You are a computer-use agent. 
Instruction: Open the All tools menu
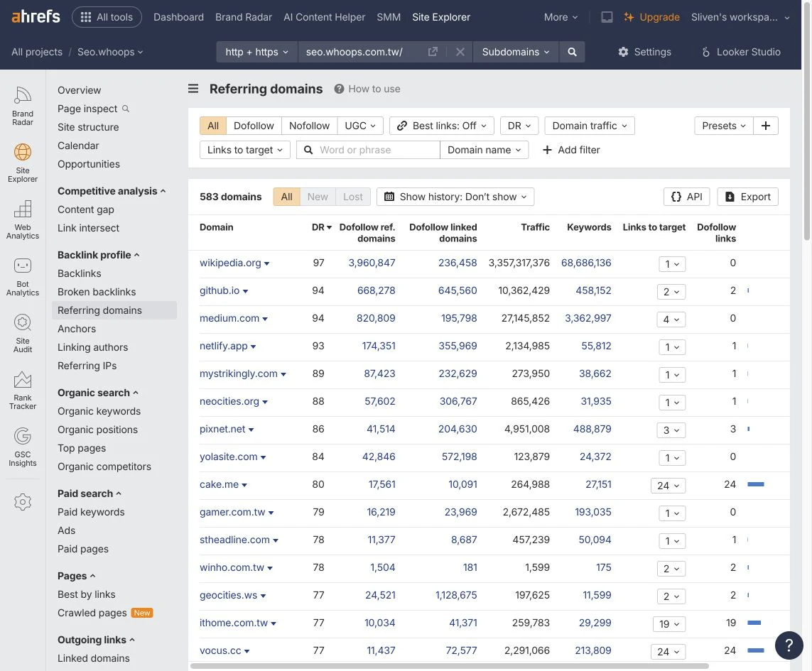click(x=107, y=17)
